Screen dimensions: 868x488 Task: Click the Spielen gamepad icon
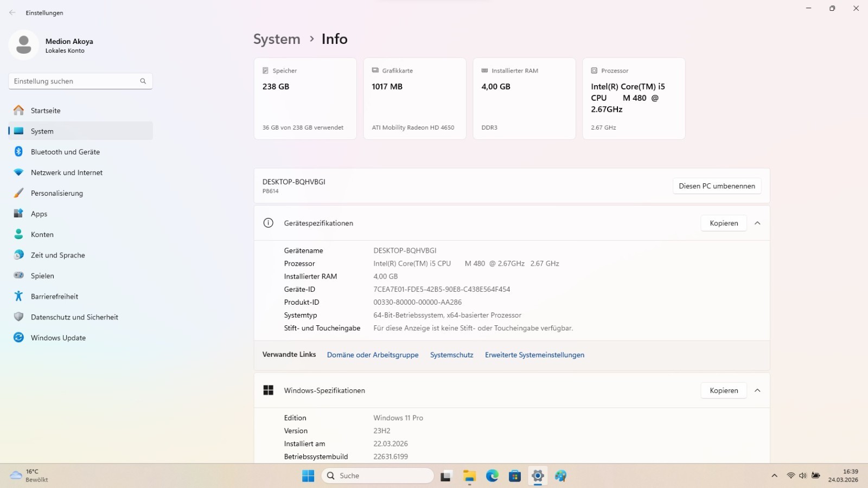[x=18, y=275]
